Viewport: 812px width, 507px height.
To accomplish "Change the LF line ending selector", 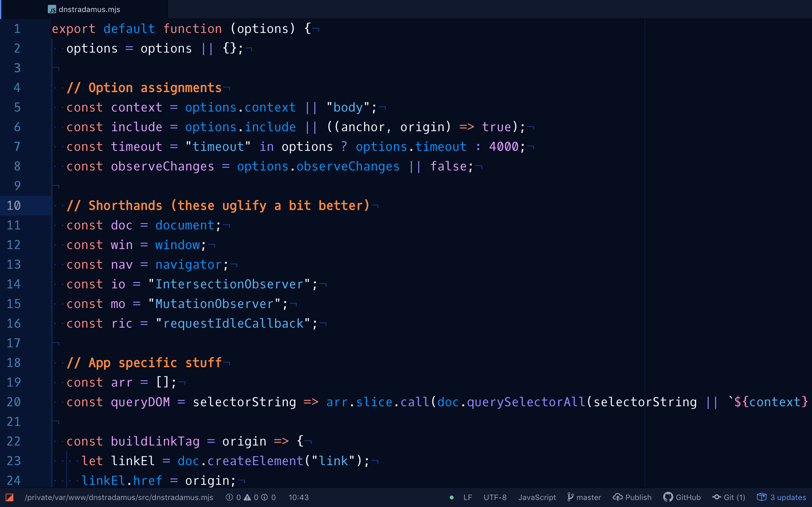I will [468, 497].
